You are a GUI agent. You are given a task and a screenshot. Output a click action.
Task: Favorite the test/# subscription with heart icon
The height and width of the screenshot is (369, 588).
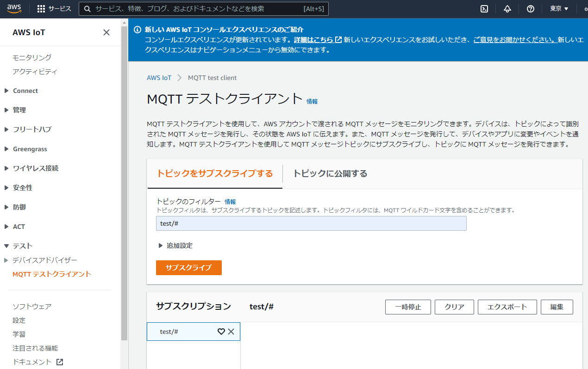pyautogui.click(x=221, y=332)
